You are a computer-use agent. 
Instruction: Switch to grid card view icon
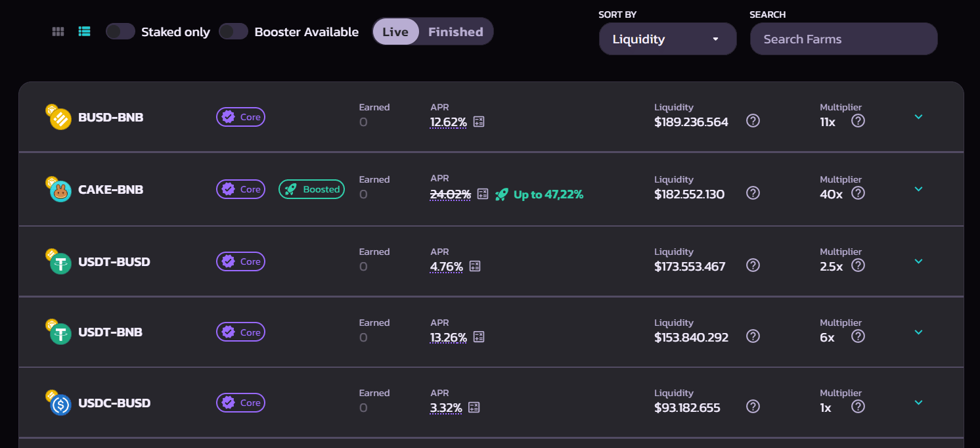click(58, 32)
